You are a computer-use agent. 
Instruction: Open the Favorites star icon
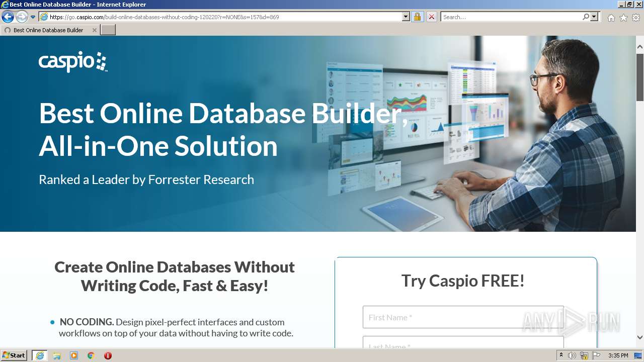[623, 18]
